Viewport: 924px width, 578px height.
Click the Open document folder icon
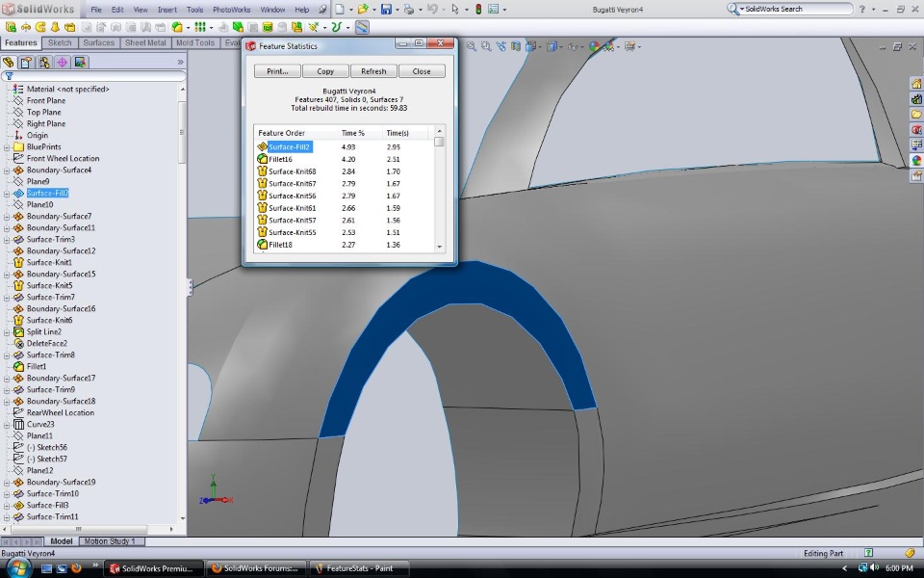(x=363, y=10)
